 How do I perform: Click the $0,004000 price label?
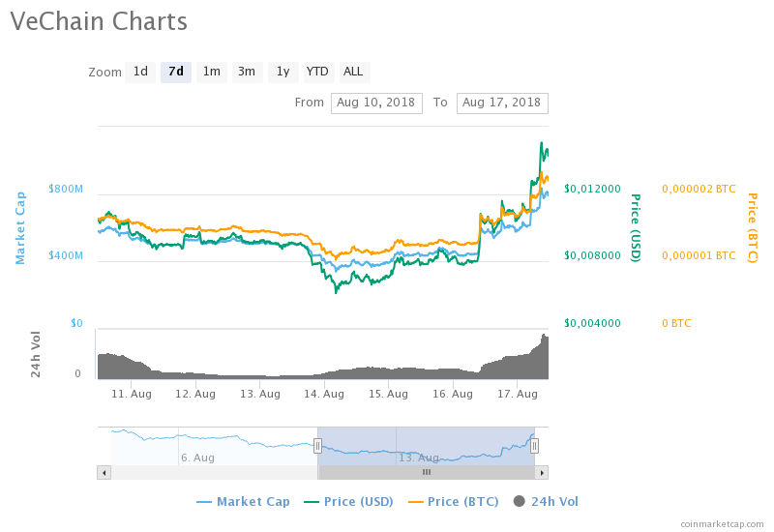592,323
